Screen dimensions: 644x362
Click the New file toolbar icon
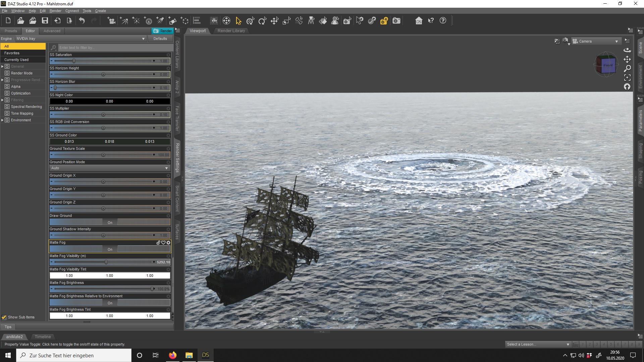point(8,21)
